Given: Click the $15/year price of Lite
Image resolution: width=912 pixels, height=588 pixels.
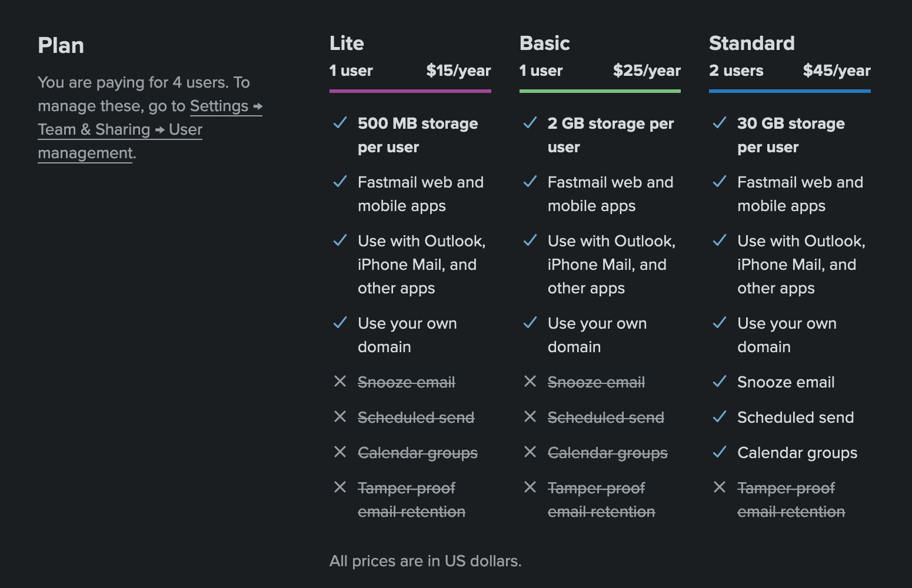Looking at the screenshot, I should coord(458,71).
